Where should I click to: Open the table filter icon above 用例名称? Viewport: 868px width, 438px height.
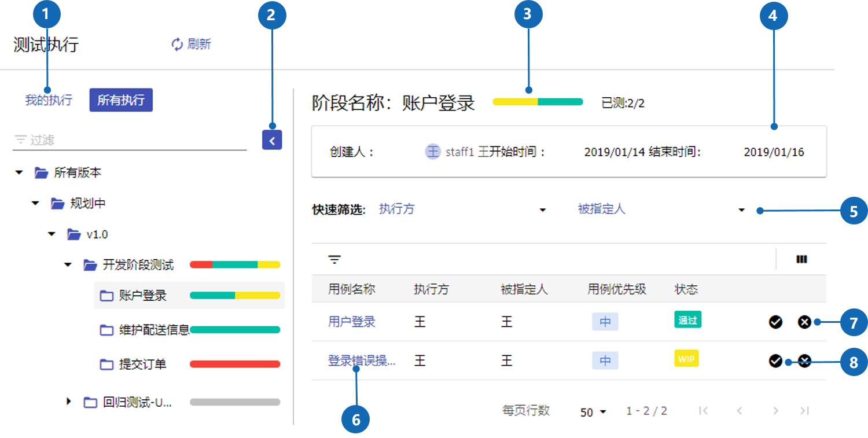[x=334, y=259]
